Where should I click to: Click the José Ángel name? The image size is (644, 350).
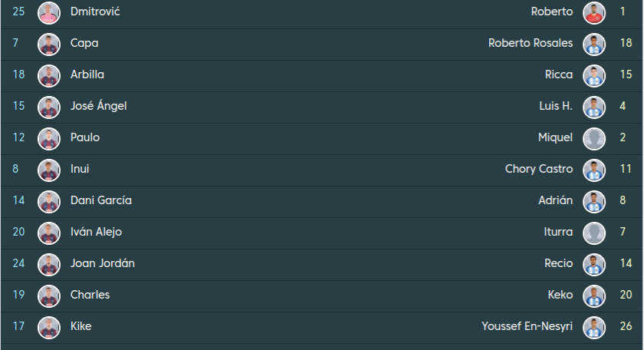click(98, 107)
